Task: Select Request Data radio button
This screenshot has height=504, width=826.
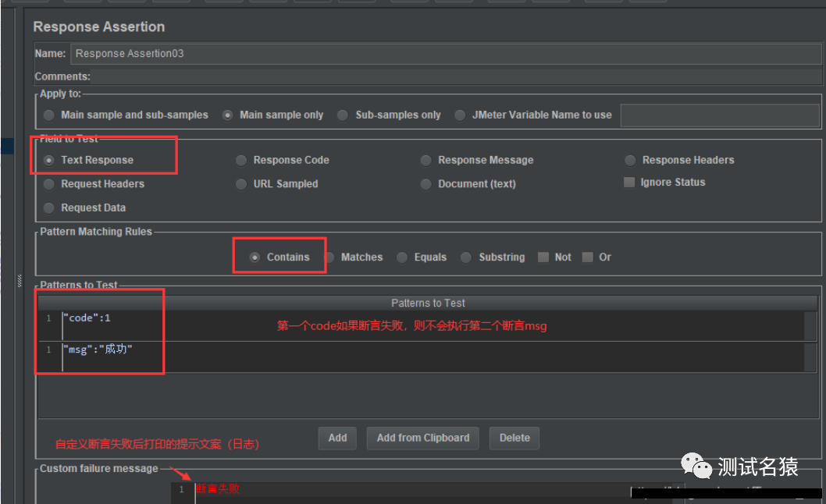Action: pos(85,208)
